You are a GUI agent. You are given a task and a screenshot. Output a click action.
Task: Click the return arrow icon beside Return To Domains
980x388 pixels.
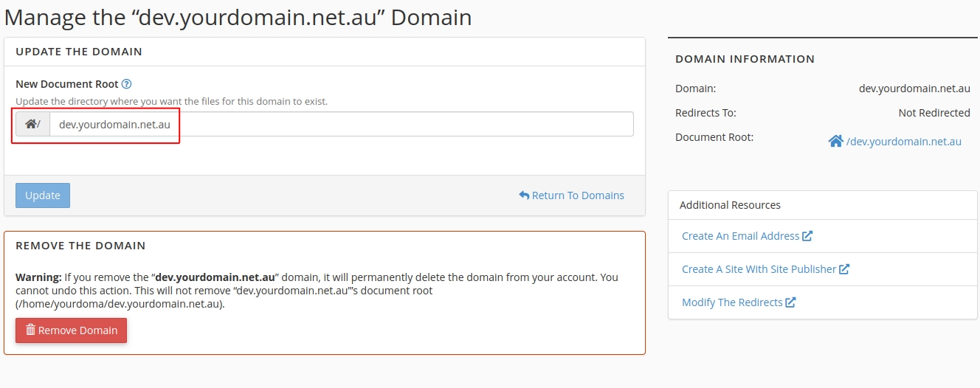tap(524, 195)
